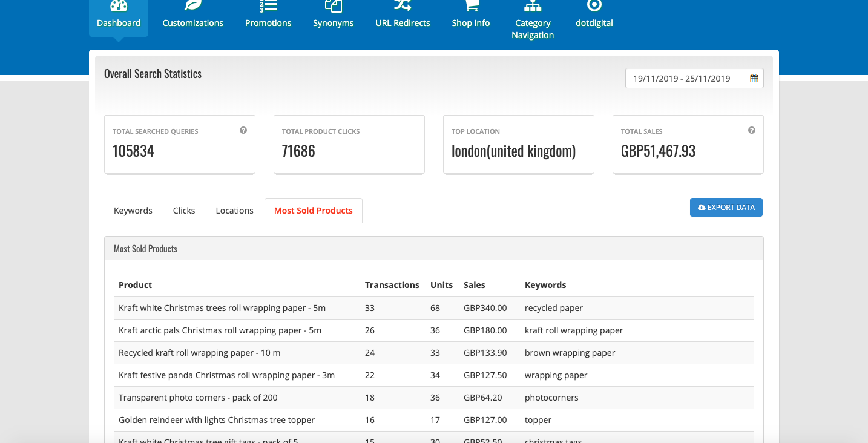The height and width of the screenshot is (443, 868).
Task: Click the date range input field
Action: pyautogui.click(x=694, y=78)
